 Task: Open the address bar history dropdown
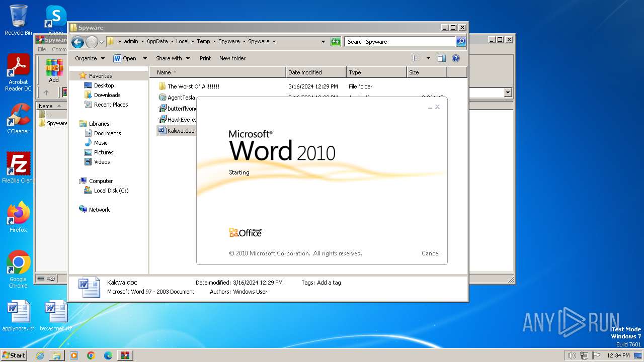pos(323,42)
